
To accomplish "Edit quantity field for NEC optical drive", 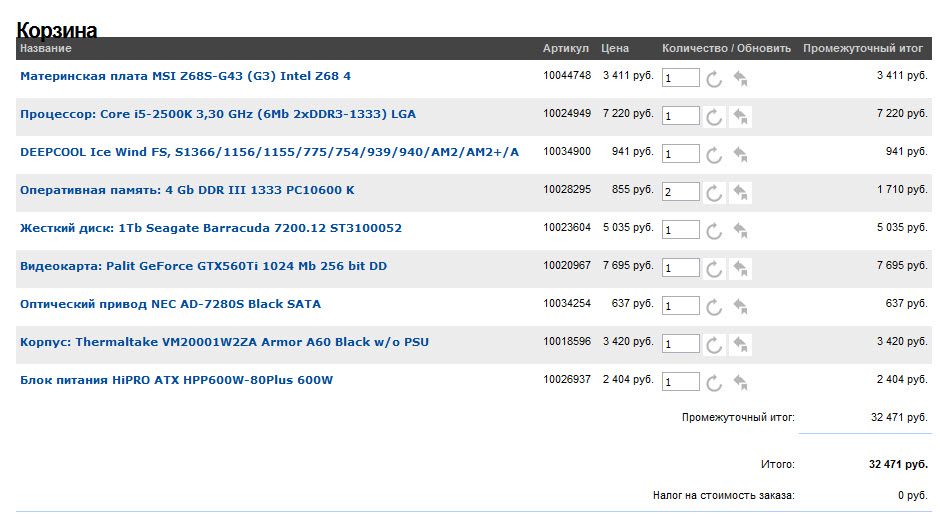I will tap(680, 305).
